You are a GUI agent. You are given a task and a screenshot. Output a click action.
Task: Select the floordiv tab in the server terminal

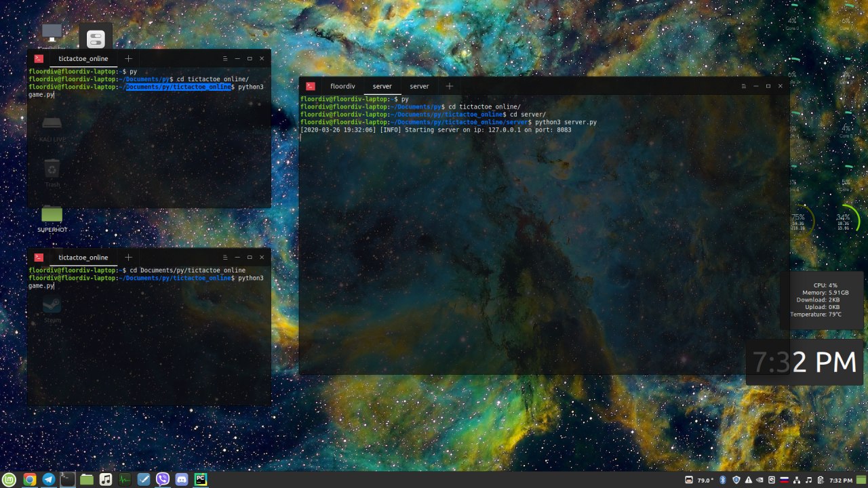(342, 86)
